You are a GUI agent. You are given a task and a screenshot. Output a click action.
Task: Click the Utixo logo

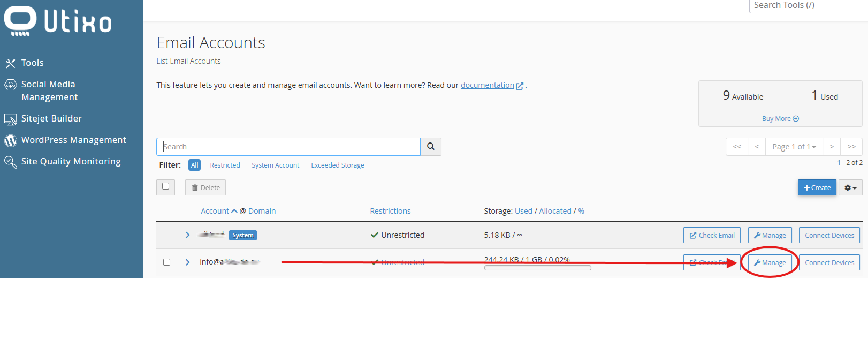58,21
